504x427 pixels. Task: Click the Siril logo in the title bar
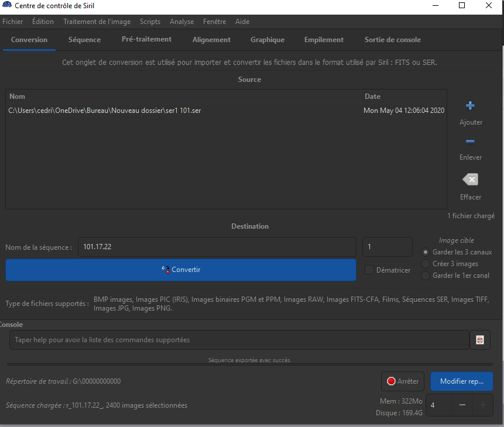tap(7, 5)
